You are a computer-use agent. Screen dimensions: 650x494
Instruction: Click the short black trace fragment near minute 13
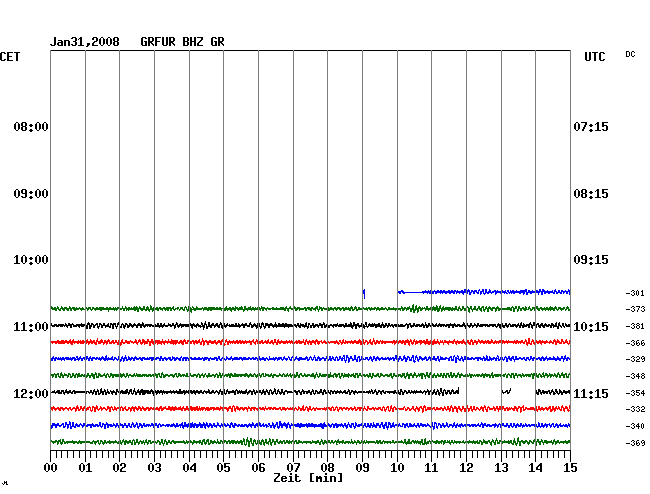(507, 391)
